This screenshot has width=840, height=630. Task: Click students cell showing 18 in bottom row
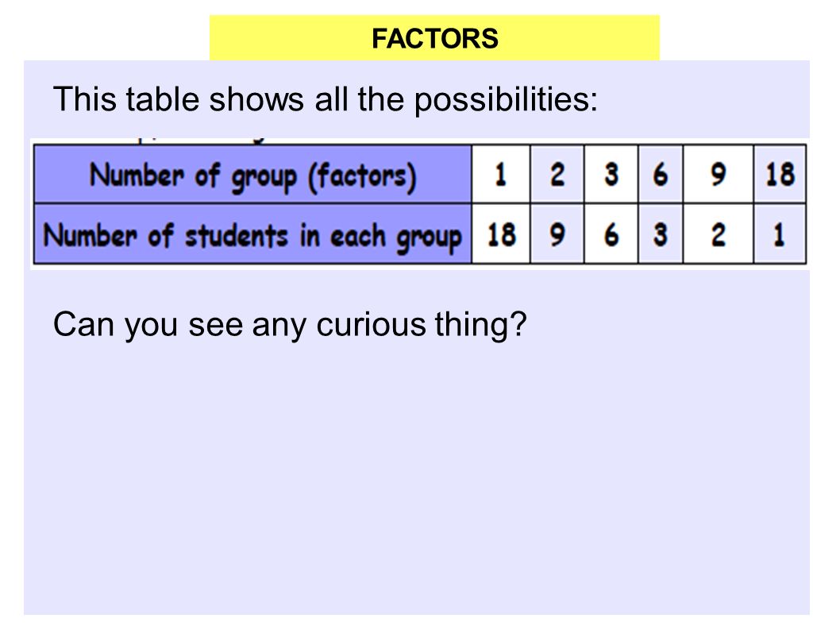(x=501, y=234)
